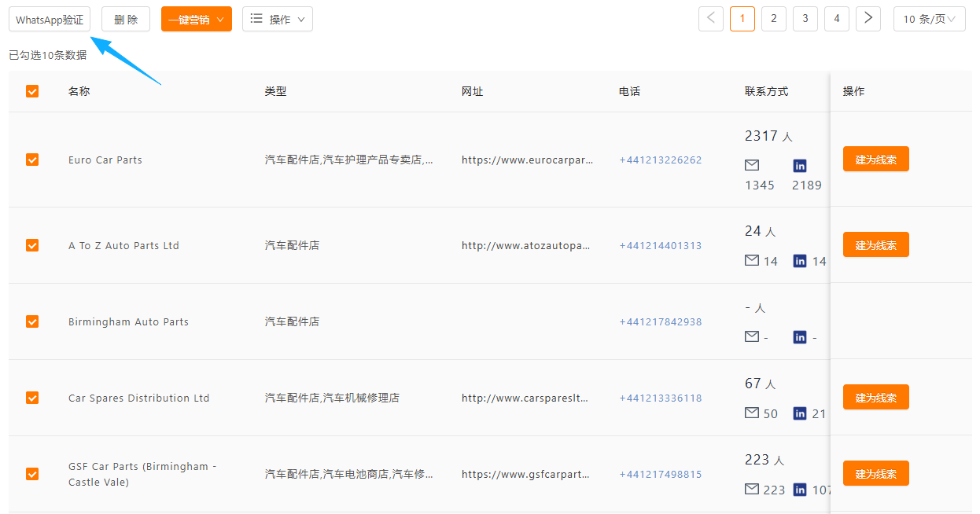Select page 3 in pagination

(805, 19)
